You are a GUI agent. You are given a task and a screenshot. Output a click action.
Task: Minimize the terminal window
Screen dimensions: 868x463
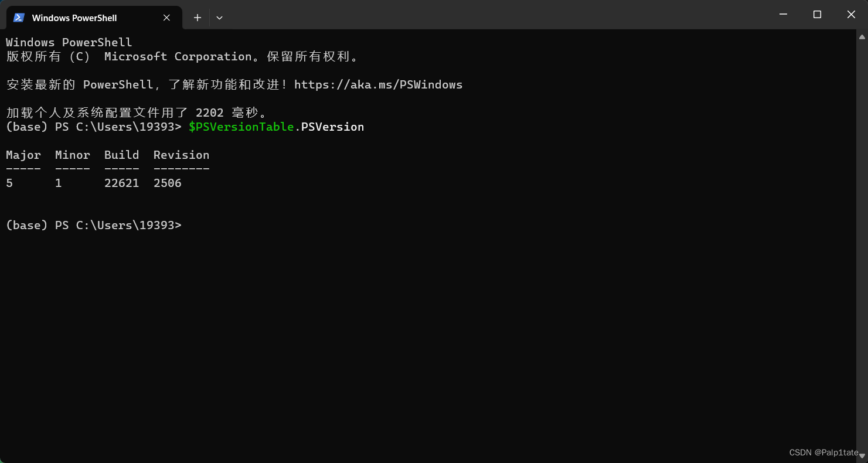pos(783,15)
